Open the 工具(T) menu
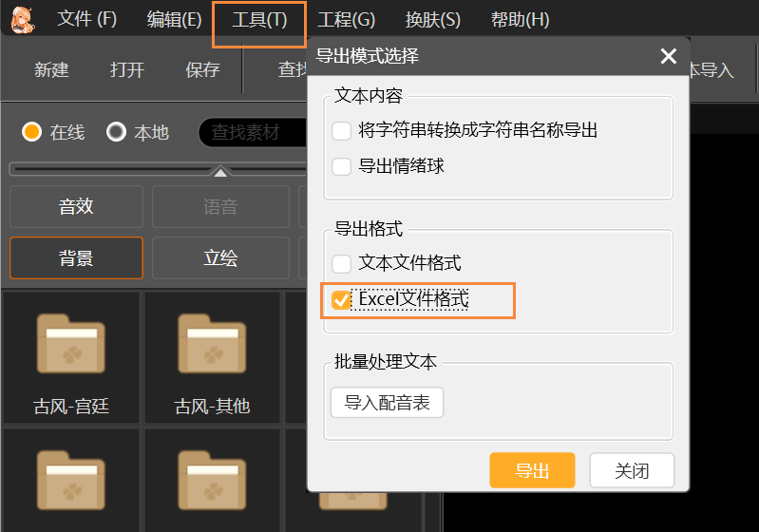 259,20
